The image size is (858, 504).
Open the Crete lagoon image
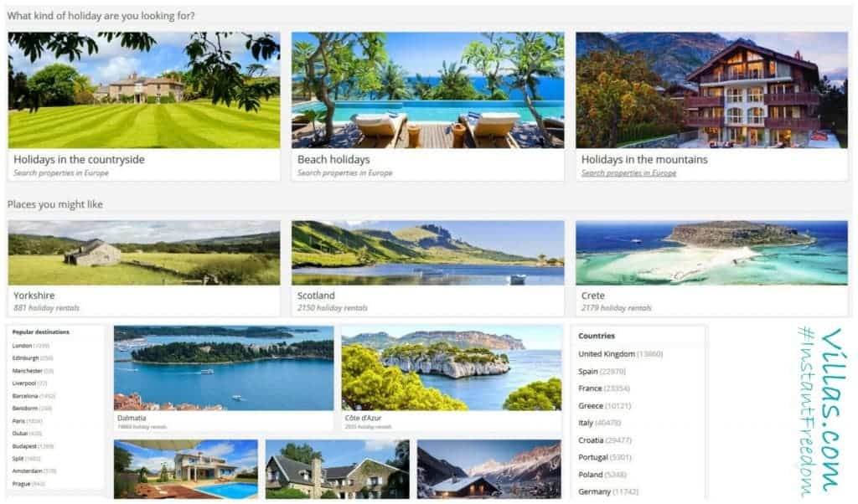coord(711,253)
